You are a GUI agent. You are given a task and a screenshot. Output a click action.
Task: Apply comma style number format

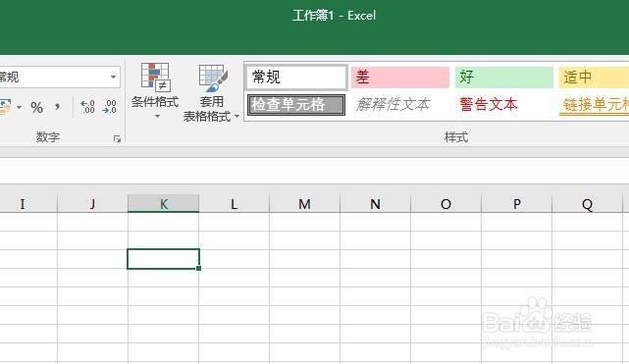[x=57, y=107]
